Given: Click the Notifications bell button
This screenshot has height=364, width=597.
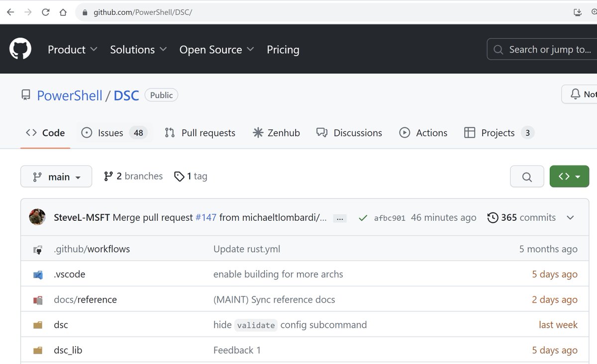Looking at the screenshot, I should pos(580,94).
